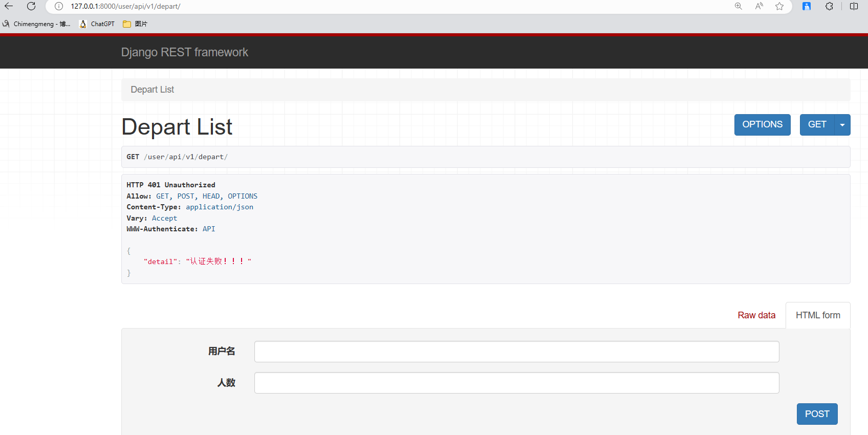Open Django REST framework brand link

[x=184, y=52]
